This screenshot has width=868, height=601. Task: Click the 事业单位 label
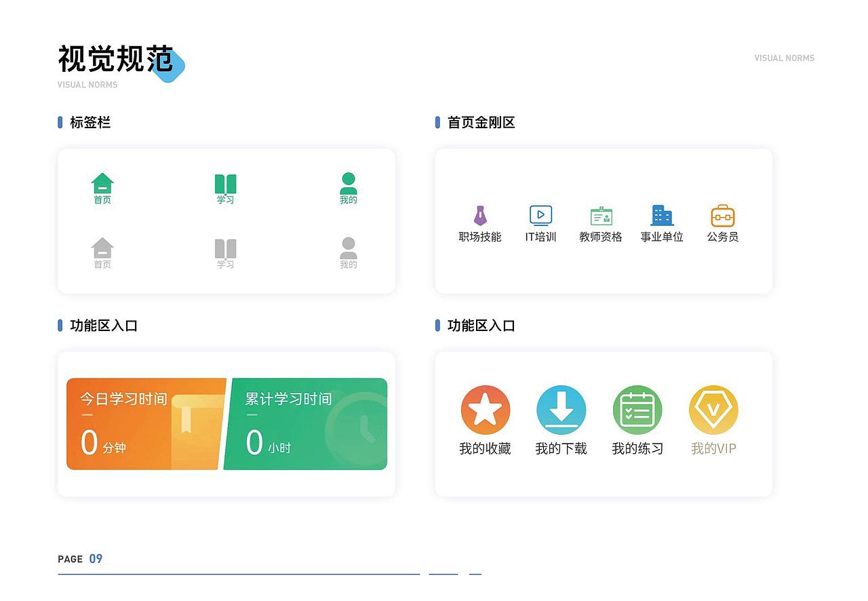tap(662, 237)
